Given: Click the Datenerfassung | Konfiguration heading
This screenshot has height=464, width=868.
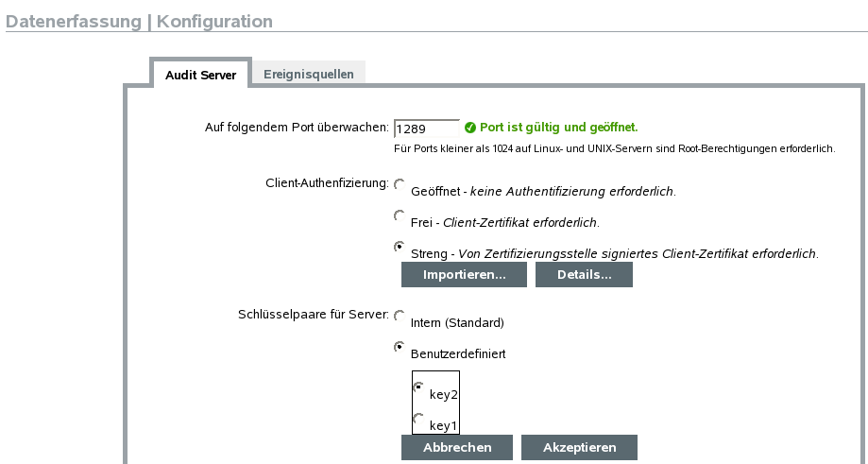Looking at the screenshot, I should click(x=139, y=21).
